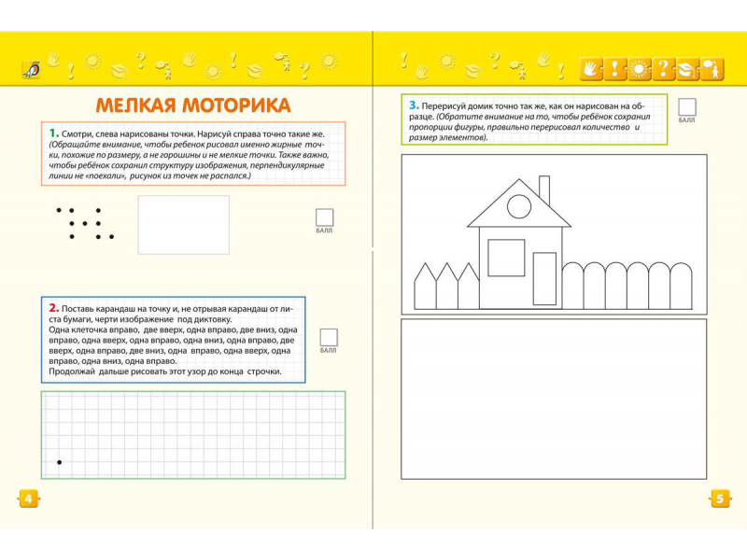The image size is (747, 560).
Task: Click the page 4 number badge
Action: pos(28,498)
